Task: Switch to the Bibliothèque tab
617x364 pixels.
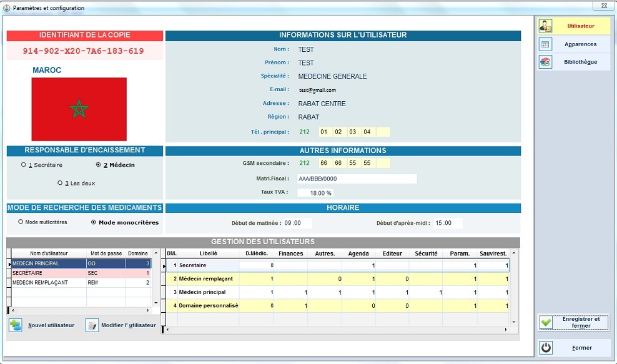Action: point(580,62)
